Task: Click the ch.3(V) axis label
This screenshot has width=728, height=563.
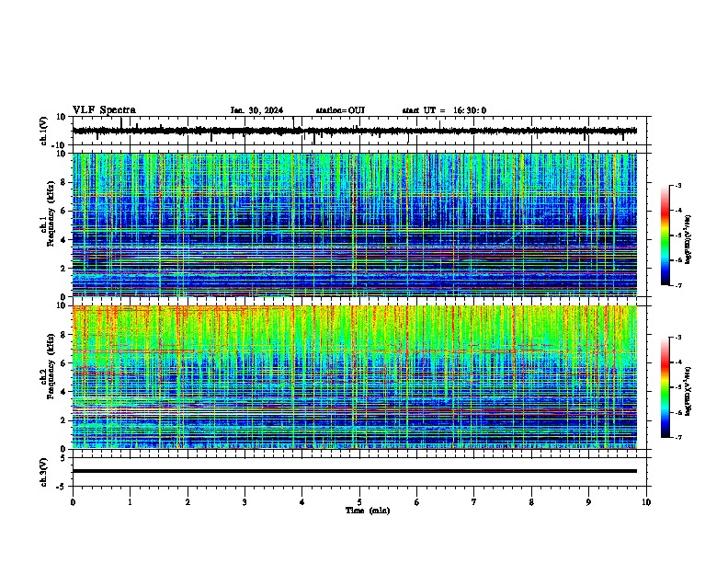Action: [44, 472]
